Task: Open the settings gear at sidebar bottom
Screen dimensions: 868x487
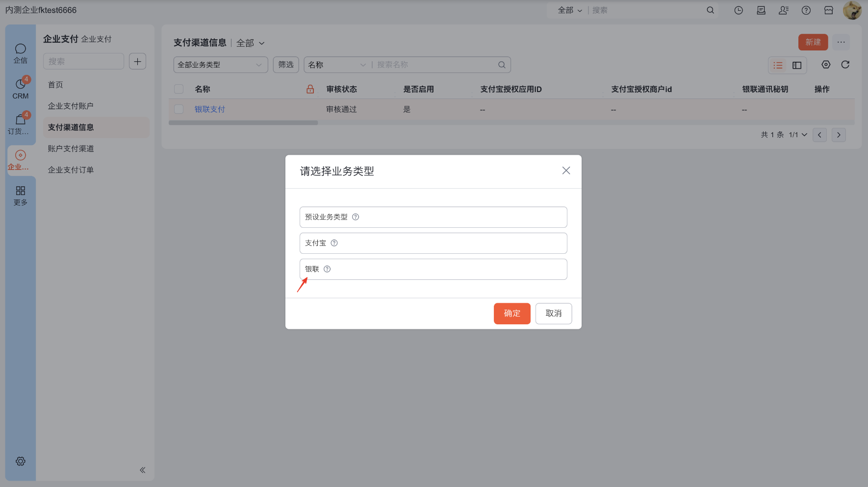Action: 21,461
